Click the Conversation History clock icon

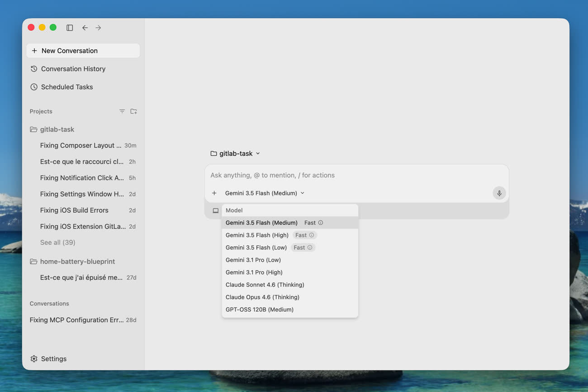tap(34, 69)
